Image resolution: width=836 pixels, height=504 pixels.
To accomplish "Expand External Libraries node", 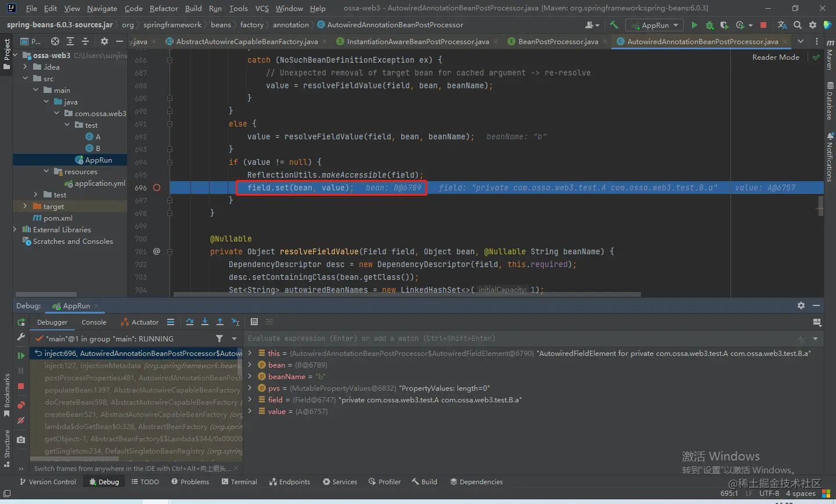I will (16, 229).
